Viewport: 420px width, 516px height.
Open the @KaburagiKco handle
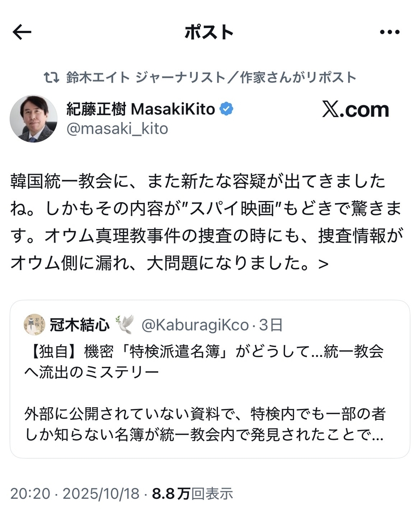pos(195,325)
